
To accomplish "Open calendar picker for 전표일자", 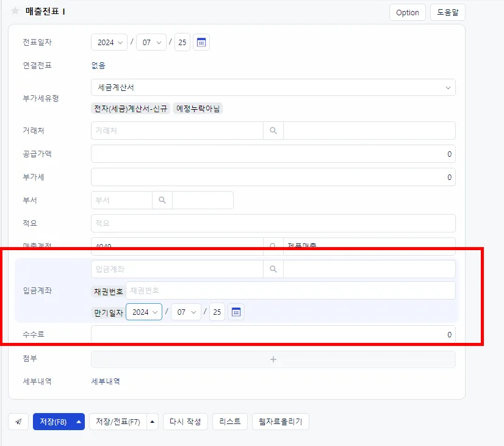I will pyautogui.click(x=201, y=43).
